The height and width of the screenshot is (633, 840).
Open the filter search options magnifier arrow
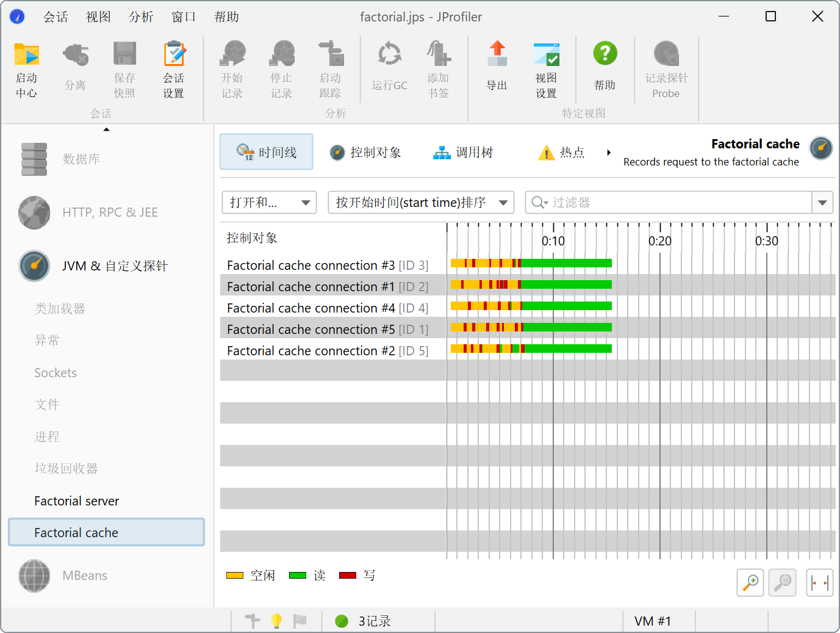point(539,203)
